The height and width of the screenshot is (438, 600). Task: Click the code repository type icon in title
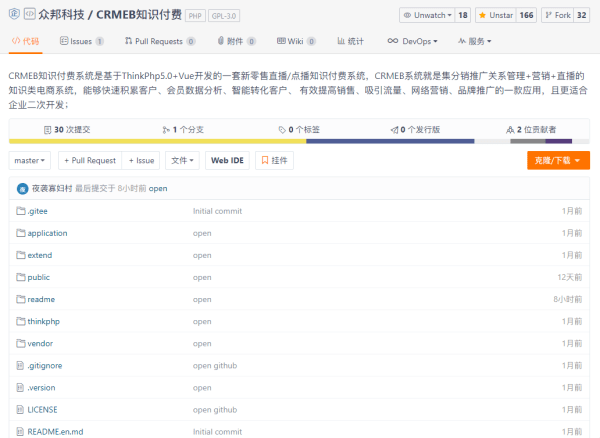tap(30, 14)
